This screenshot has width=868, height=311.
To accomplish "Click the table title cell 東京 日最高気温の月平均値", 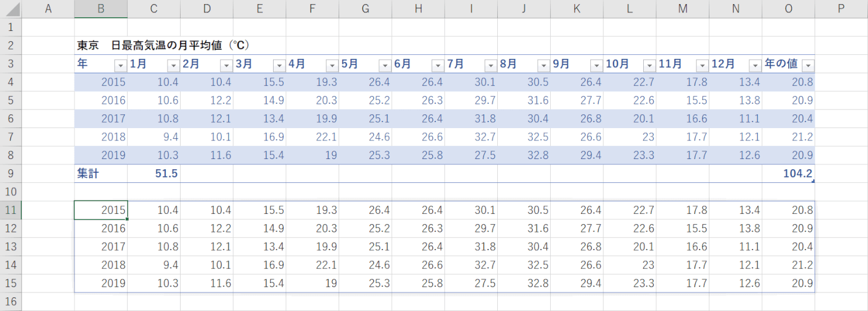I will (163, 45).
